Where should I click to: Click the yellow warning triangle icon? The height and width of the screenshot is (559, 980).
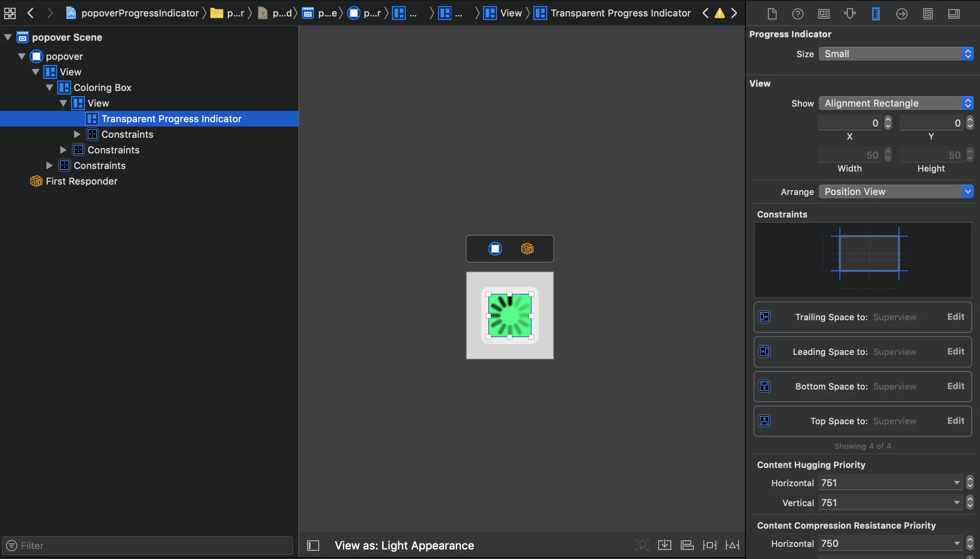coord(720,13)
